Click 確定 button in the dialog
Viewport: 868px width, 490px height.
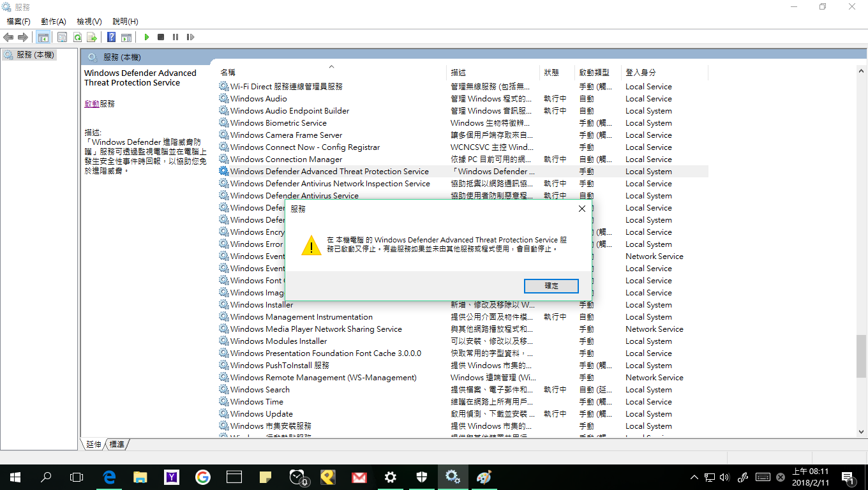click(x=551, y=286)
